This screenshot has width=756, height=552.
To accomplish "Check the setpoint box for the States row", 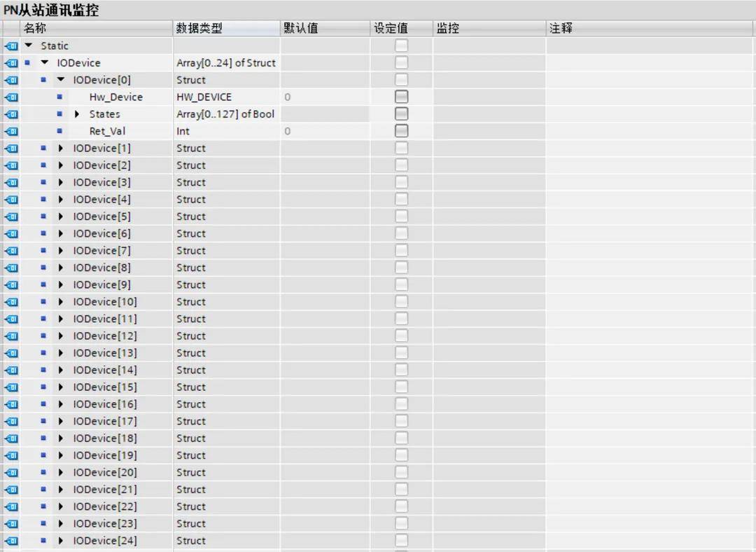I will point(401,113).
